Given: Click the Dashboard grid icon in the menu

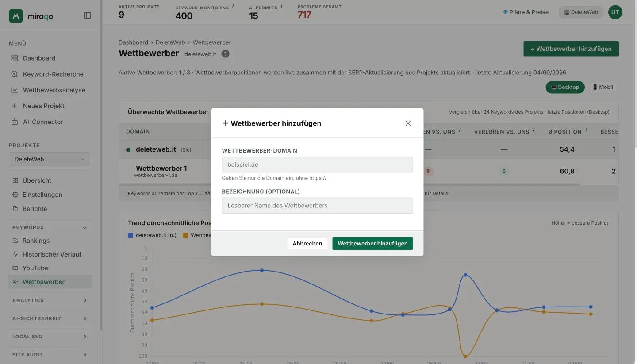Looking at the screenshot, I should [x=15, y=58].
